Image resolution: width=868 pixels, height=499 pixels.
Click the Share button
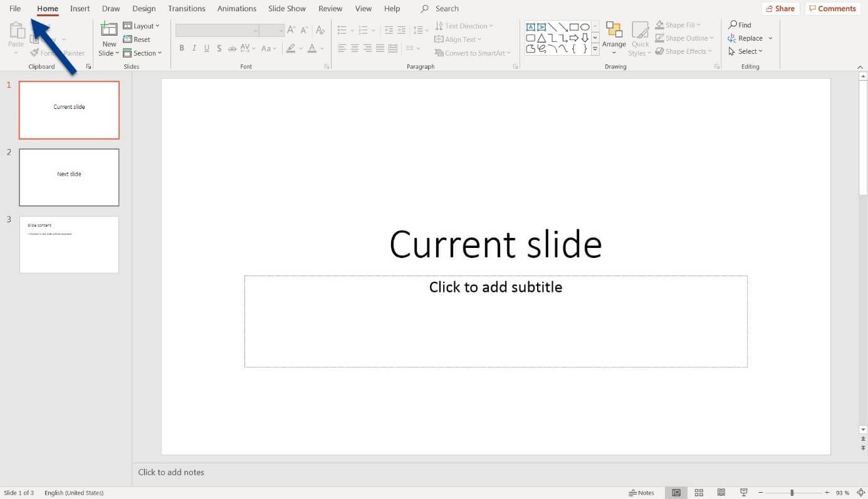pyautogui.click(x=780, y=9)
